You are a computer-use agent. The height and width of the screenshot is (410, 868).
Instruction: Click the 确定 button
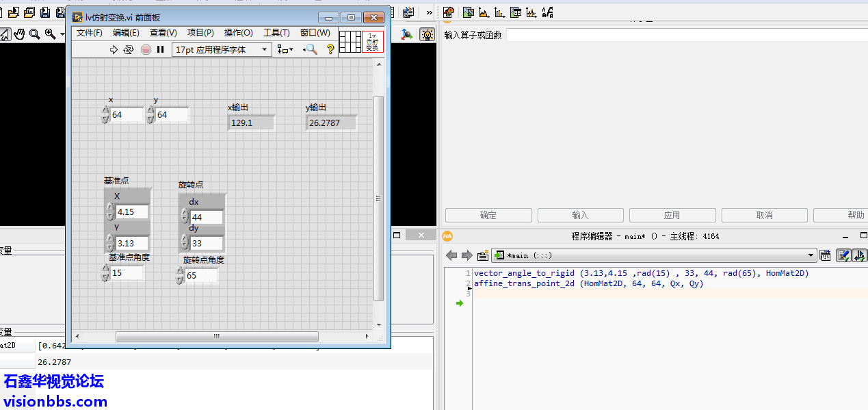pyautogui.click(x=488, y=215)
